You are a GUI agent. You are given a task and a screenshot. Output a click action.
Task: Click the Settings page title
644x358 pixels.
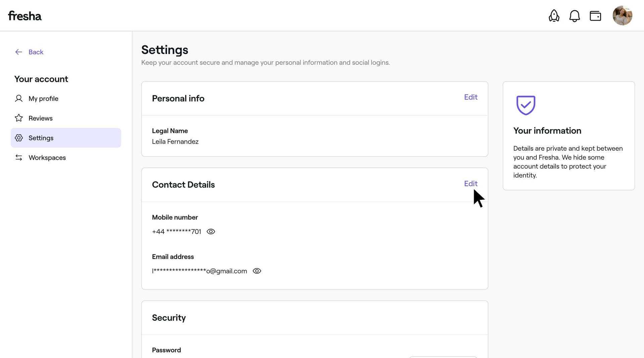pos(165,50)
